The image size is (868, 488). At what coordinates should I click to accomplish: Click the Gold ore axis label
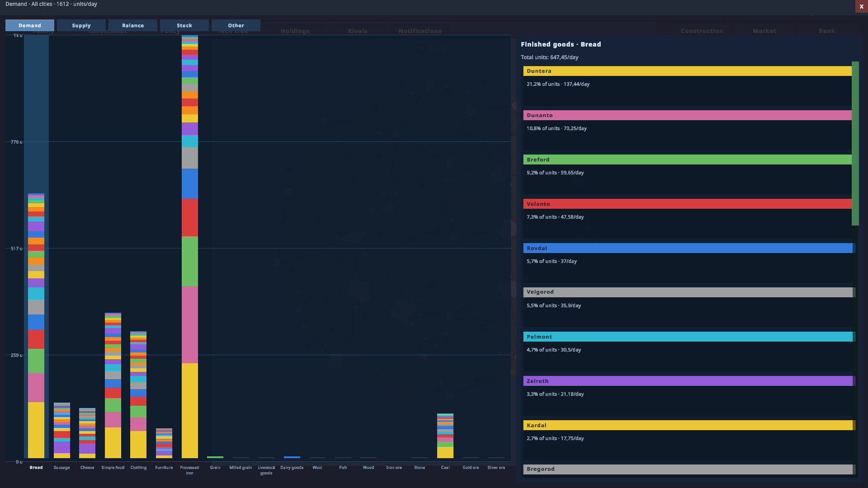471,468
